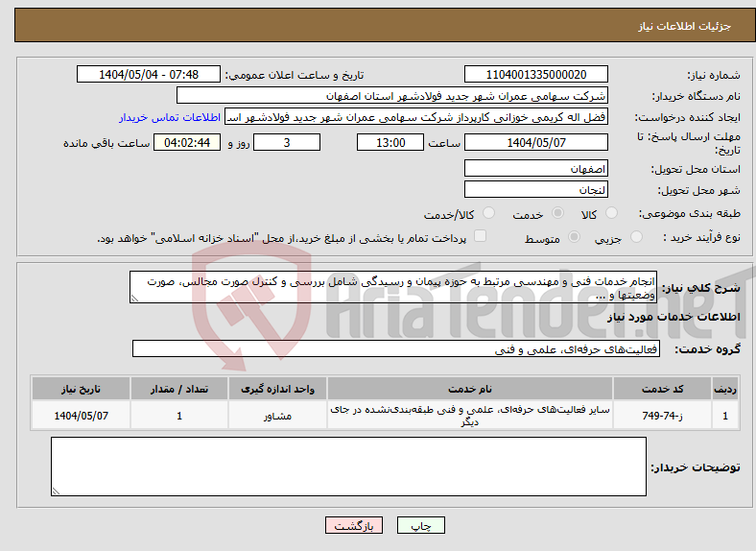This screenshot has width=756, height=551.
Task: Click the اطلاعات خدمات مورد نیاز heading
Action: pyautogui.click(x=673, y=317)
